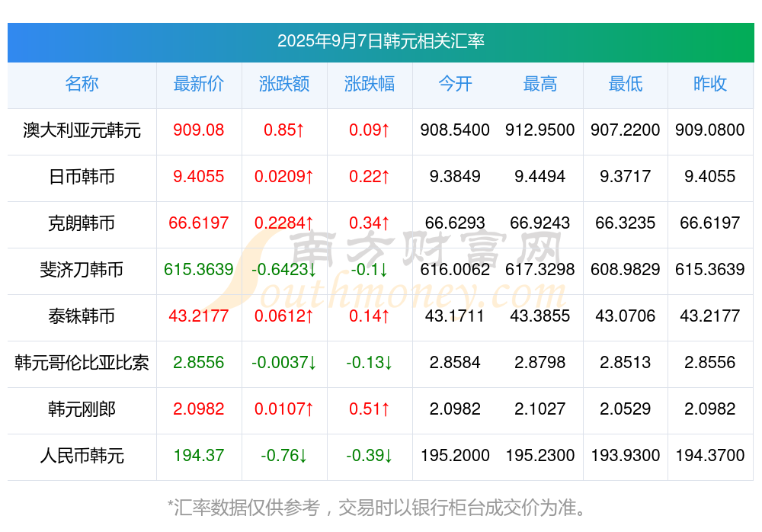
Task: Click the red latest price 66.6197
Action: coord(199,223)
